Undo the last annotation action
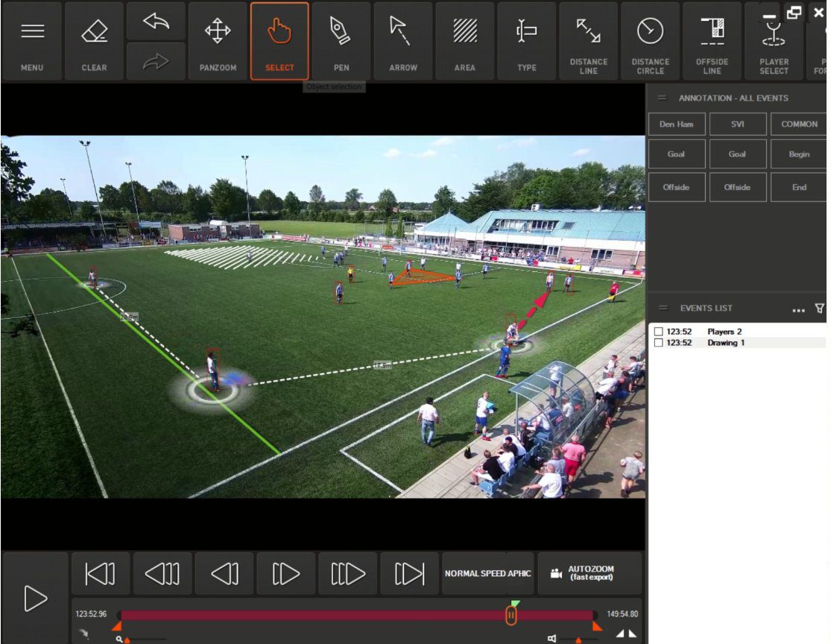The width and height of the screenshot is (831, 644). (156, 21)
